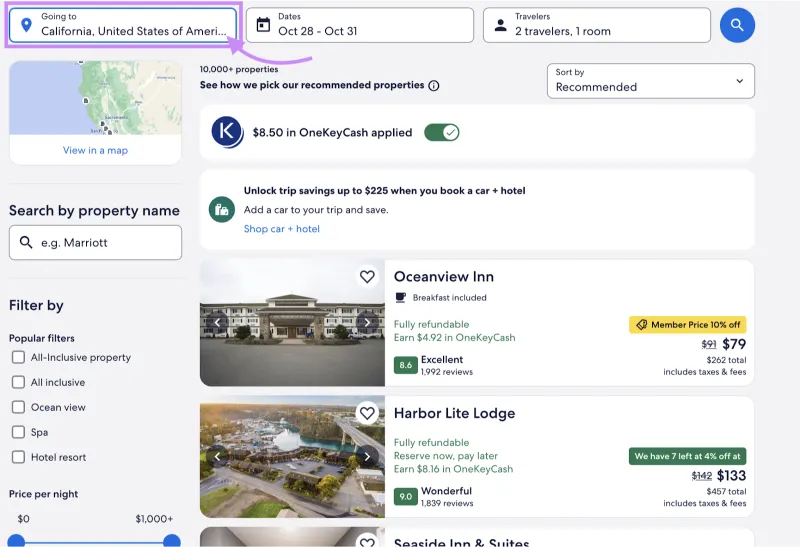Image resolution: width=800 pixels, height=547 pixels.
Task: Open the Shop car + hotel link
Action: point(281,229)
